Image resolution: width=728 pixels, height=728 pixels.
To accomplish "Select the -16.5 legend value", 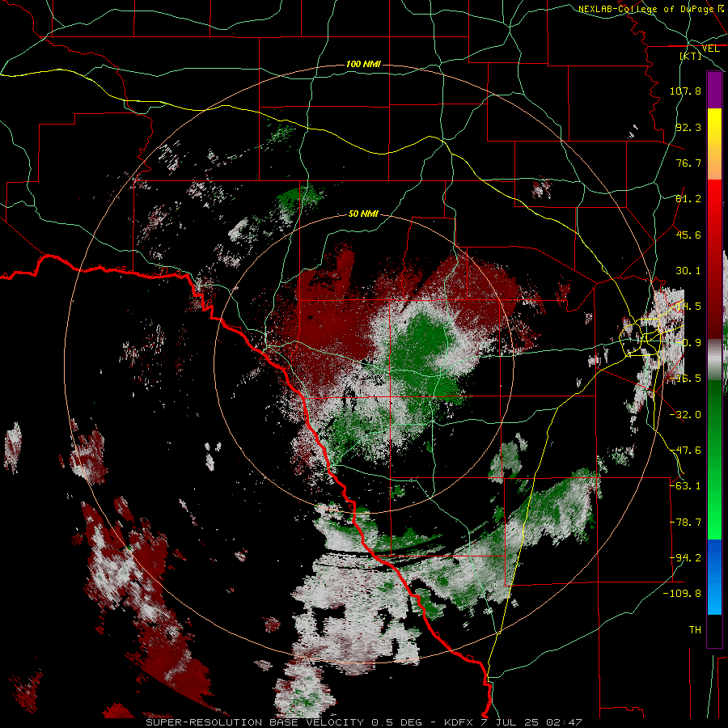I will coord(685,379).
